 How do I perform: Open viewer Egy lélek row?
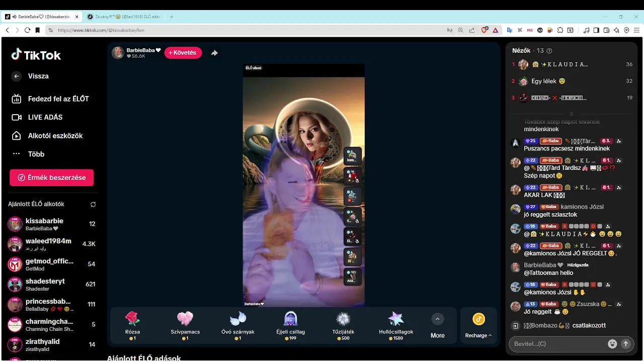572,81
